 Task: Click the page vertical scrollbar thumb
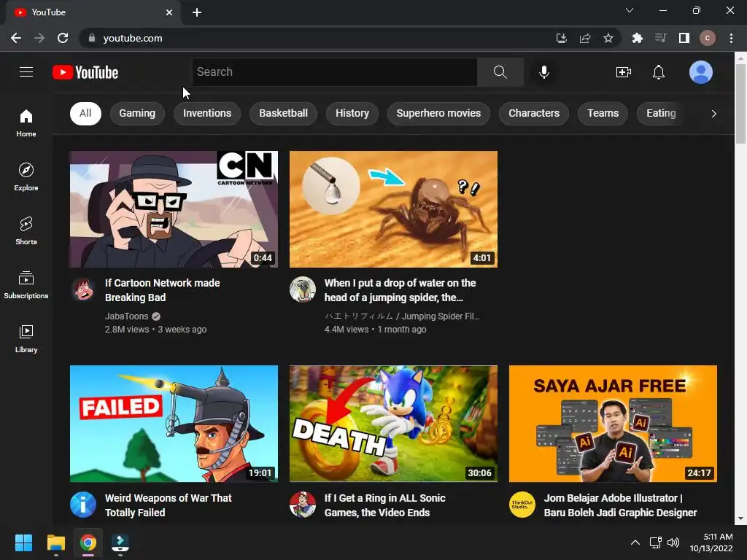(x=740, y=104)
